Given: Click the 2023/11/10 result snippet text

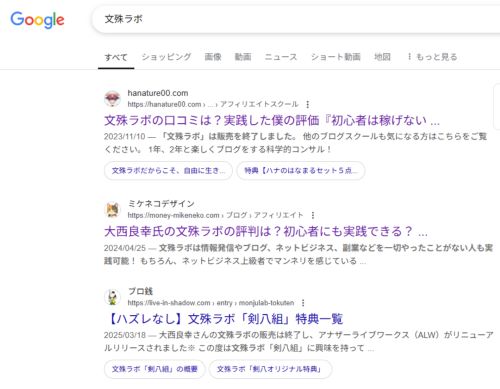Looking at the screenshot, I should [295, 143].
